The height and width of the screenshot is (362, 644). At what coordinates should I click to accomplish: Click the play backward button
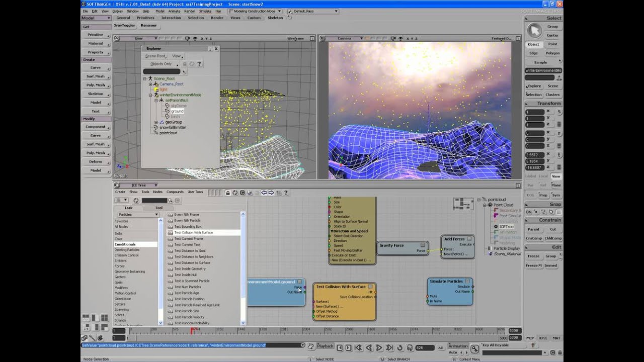tap(369, 347)
